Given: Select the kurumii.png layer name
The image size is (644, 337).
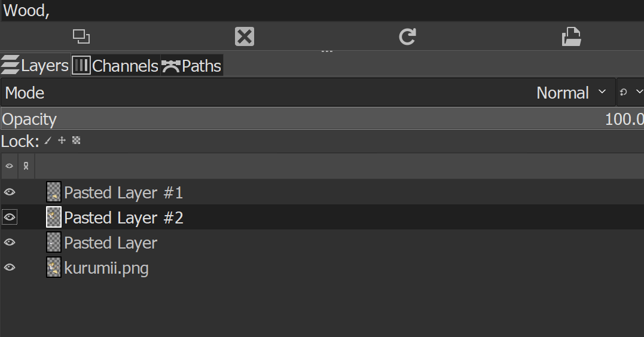Looking at the screenshot, I should click(x=106, y=268).
